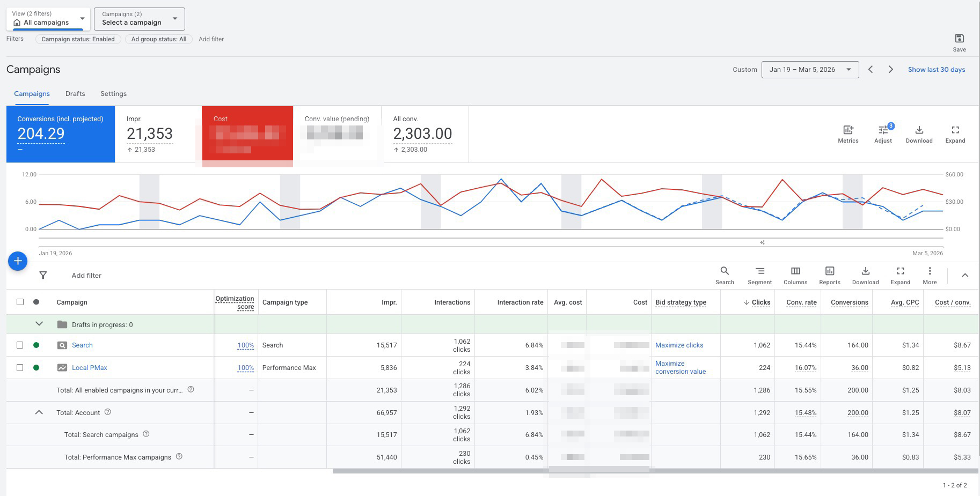This screenshot has height=496, width=980.
Task: Open the More options three-dot icon
Action: 930,275
